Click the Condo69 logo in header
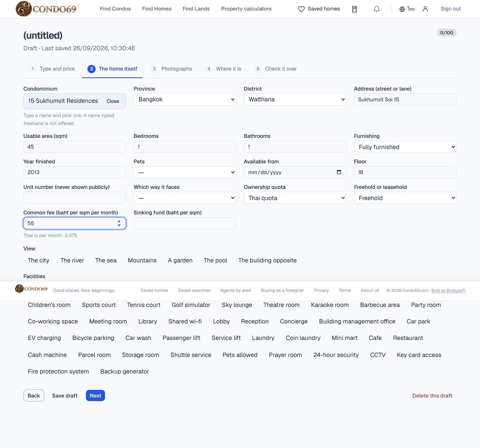 (46, 9)
